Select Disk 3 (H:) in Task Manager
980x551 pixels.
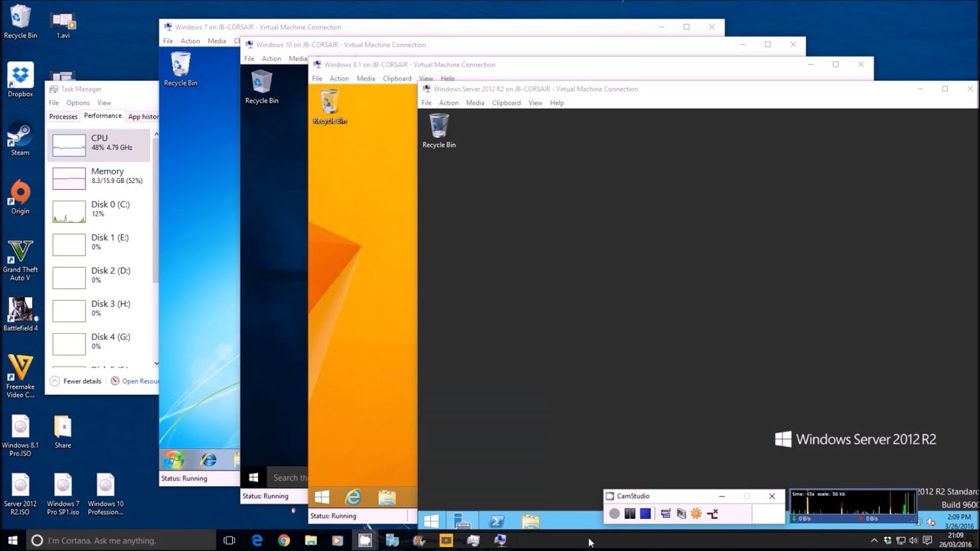(x=100, y=310)
